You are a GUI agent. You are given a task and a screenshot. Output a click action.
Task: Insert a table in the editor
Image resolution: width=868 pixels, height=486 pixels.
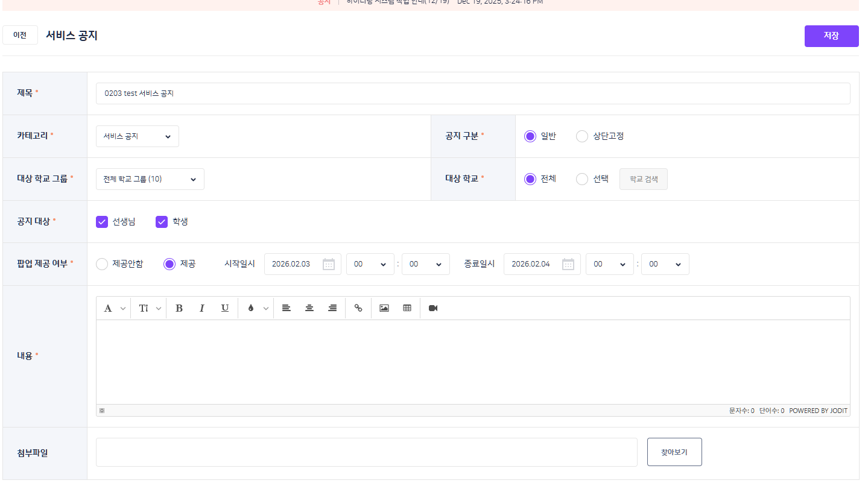click(x=407, y=308)
